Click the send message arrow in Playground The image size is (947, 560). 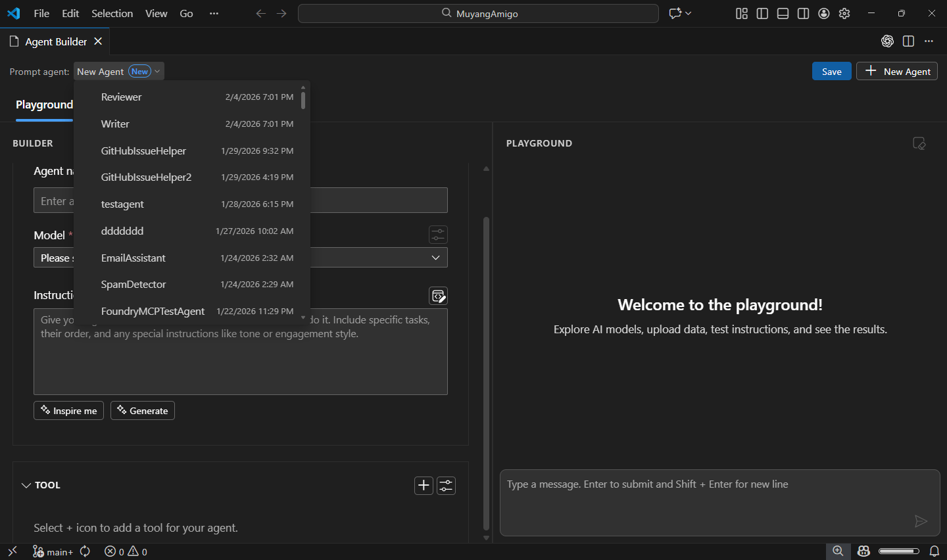(921, 521)
